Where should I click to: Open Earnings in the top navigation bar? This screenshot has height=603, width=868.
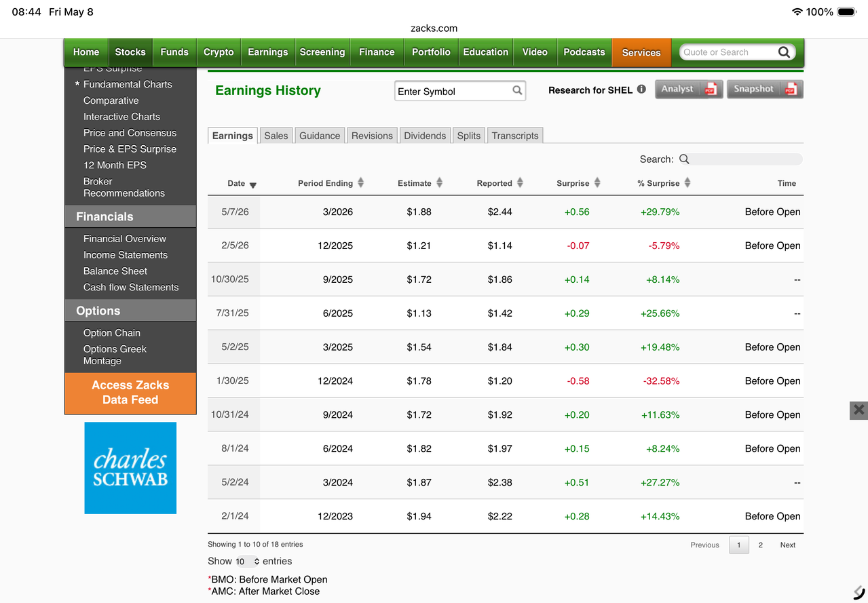[268, 52]
